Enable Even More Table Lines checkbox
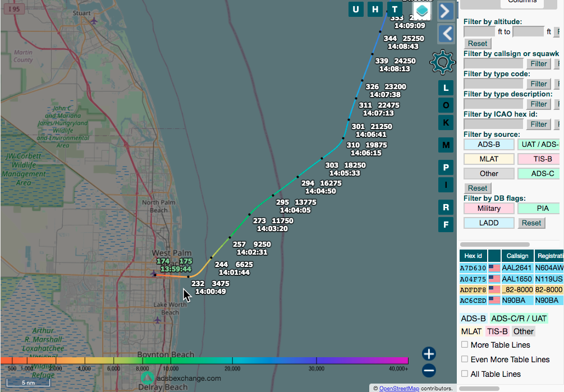 [x=465, y=359]
